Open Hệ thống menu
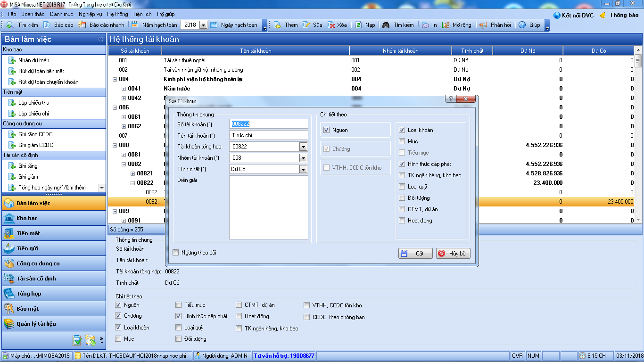Image resolution: width=644 pixels, height=362 pixels. (117, 14)
